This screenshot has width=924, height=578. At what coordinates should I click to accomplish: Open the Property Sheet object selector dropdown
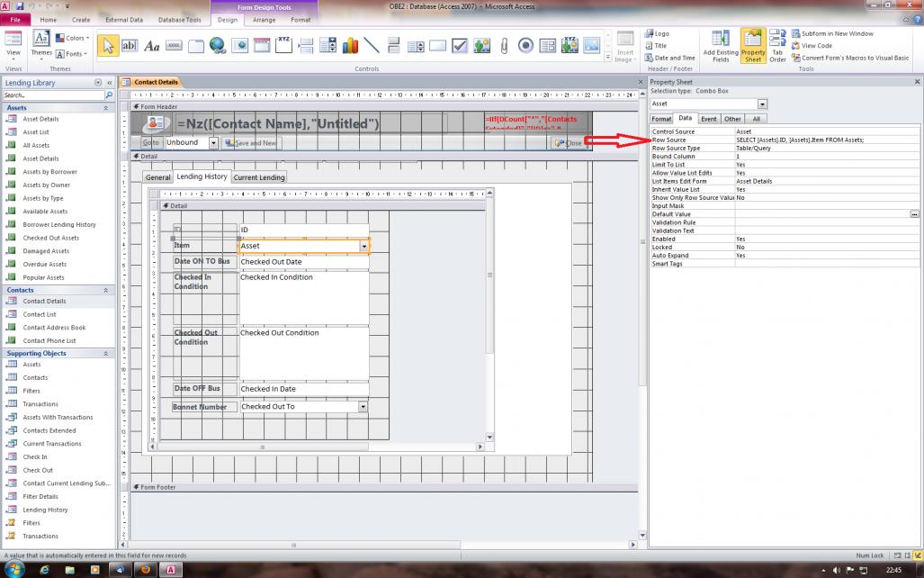point(762,104)
